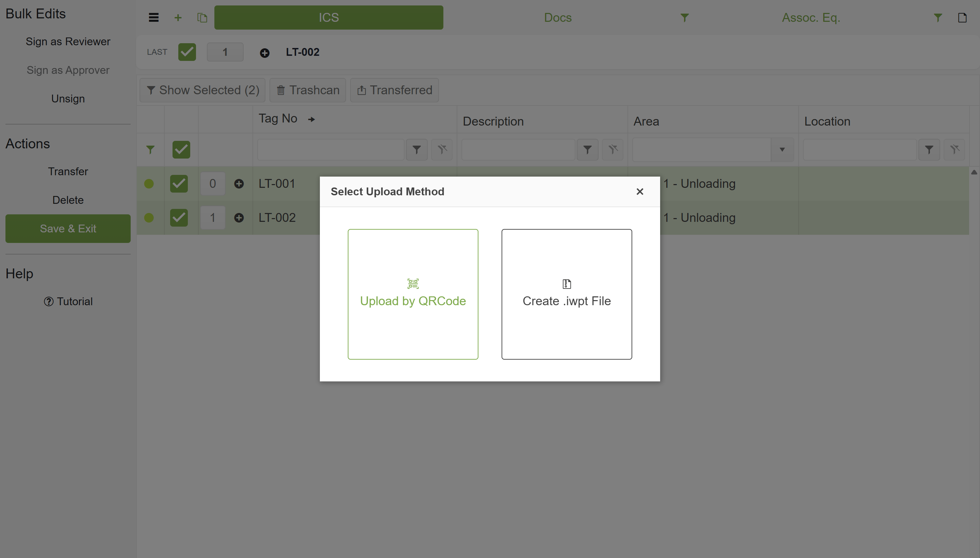
Task: Click the sequence number box showing 1 in LAST row
Action: 225,52
